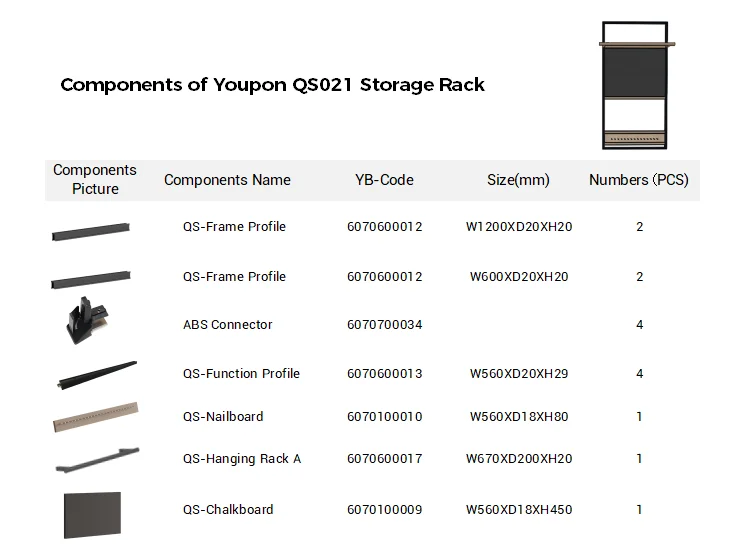Click the Components Picture column header
The image size is (750, 553).
click(95, 180)
